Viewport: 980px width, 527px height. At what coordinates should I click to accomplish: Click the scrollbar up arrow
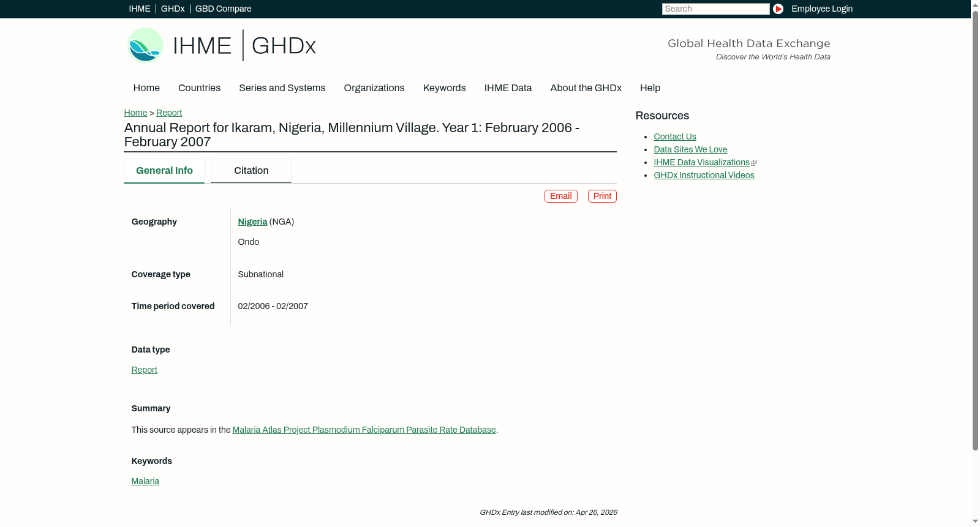coord(975,4)
